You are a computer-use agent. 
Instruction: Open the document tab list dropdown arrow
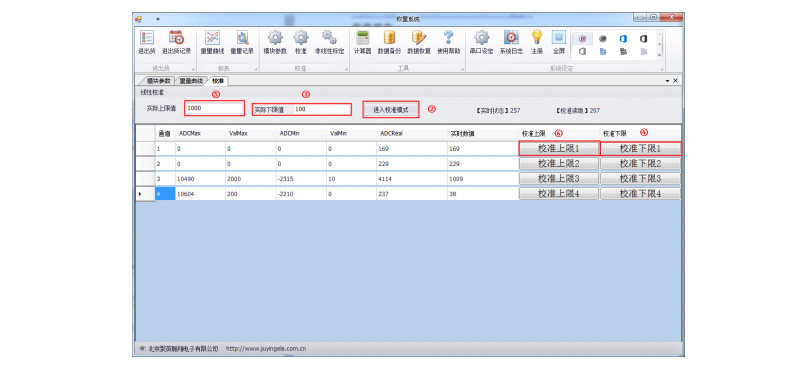pyautogui.click(x=668, y=81)
